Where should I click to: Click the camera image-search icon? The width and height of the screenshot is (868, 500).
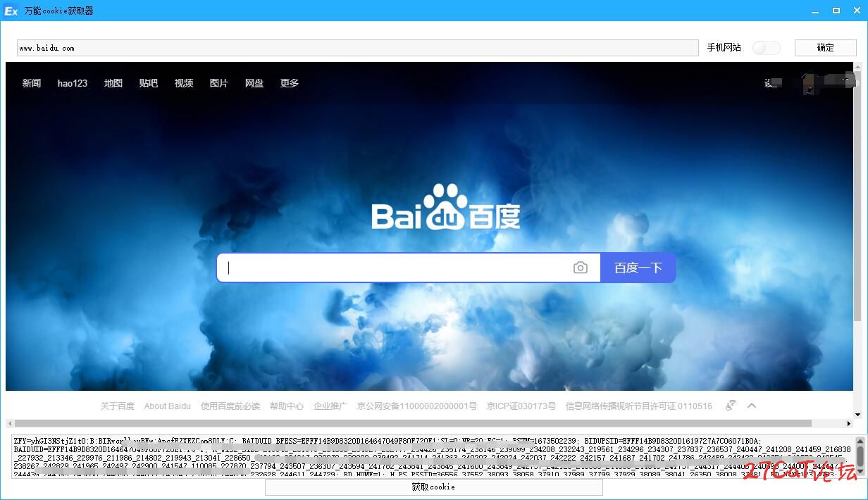coord(580,268)
